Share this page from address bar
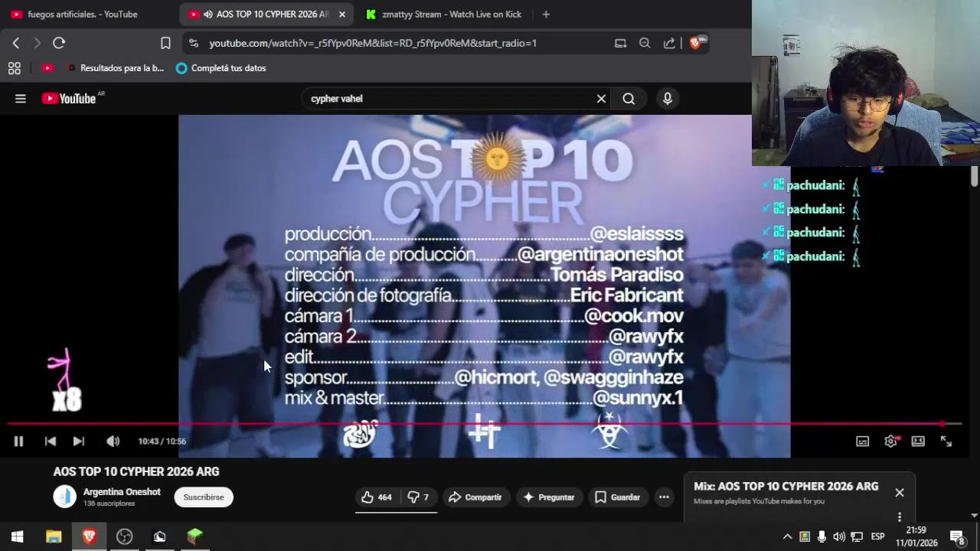Image resolution: width=980 pixels, height=551 pixels. coord(669,43)
